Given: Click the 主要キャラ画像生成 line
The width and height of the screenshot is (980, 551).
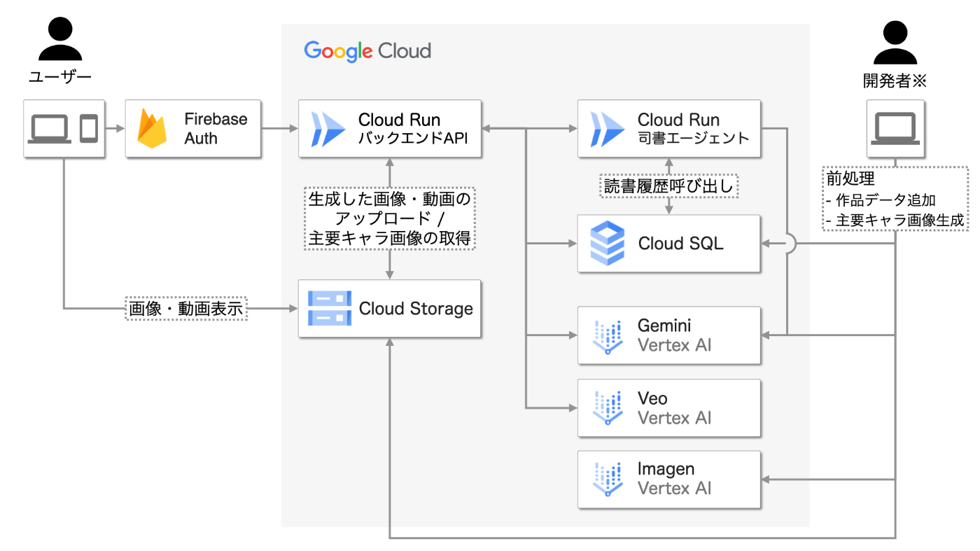Looking at the screenshot, I should (x=895, y=221).
